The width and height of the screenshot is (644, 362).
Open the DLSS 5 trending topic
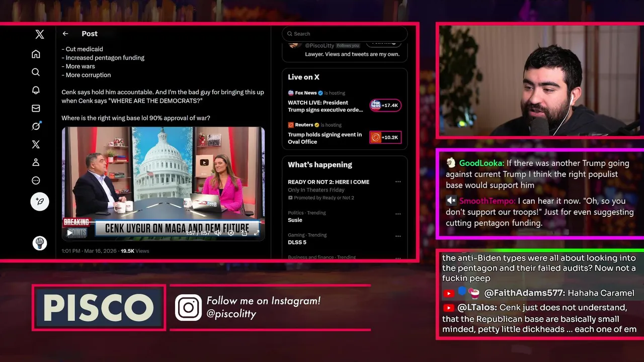coord(297,242)
